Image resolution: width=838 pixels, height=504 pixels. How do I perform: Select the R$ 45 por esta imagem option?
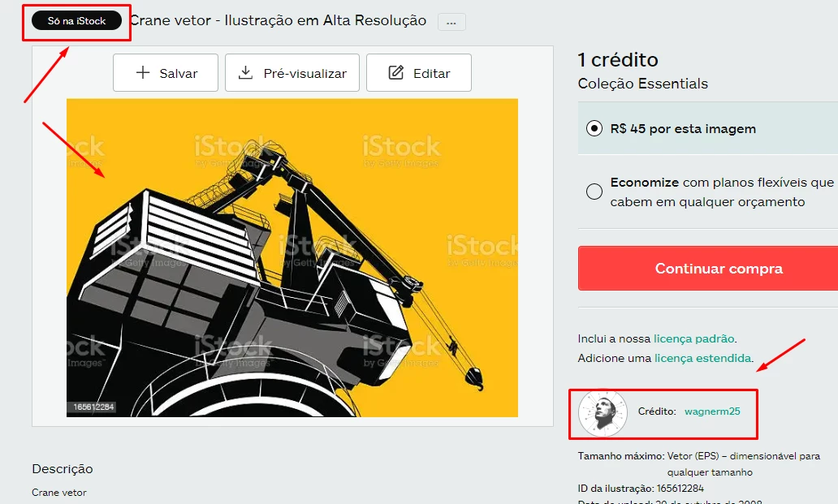(594, 129)
